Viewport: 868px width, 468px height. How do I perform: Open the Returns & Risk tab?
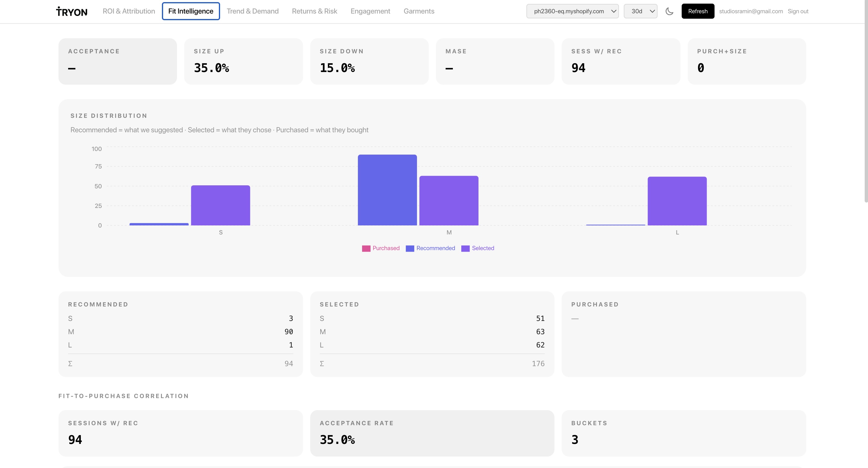point(314,11)
